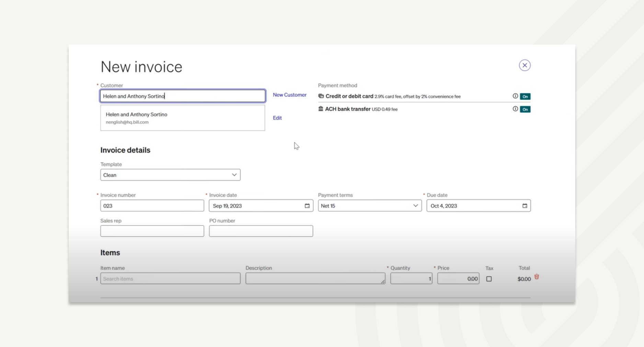Screen dimensions: 644x347
Task: Click the Invoice number field
Action: pos(152,206)
